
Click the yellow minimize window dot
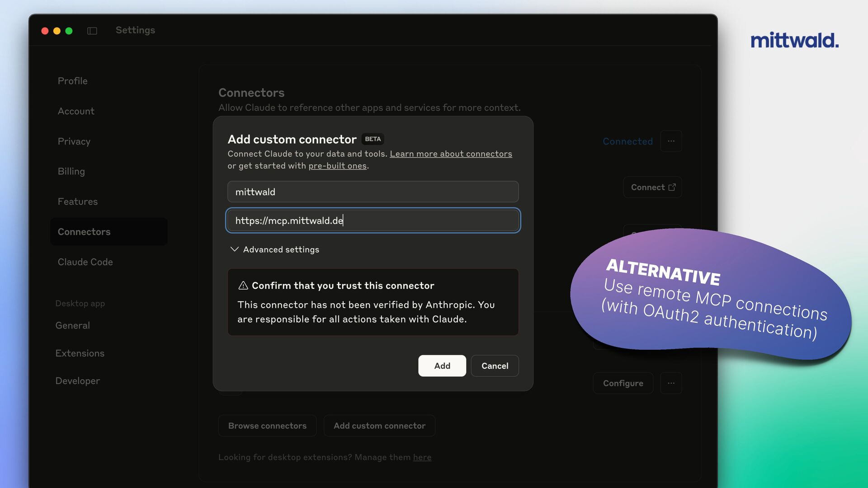click(57, 31)
